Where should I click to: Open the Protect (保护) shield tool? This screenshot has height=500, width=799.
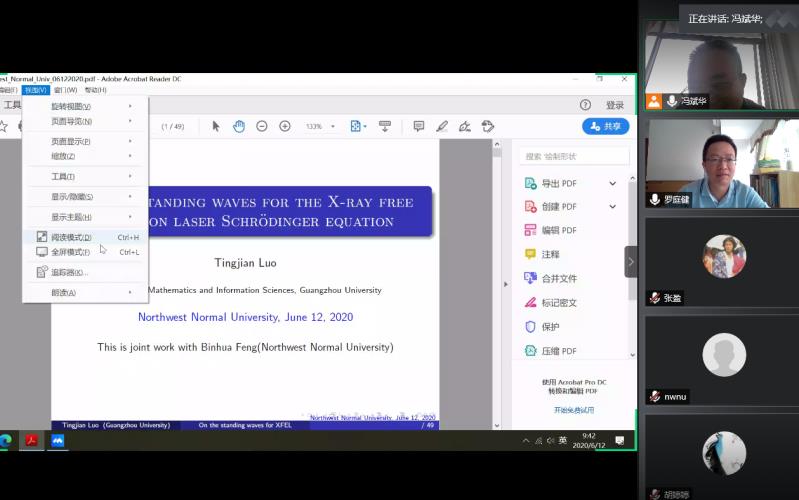pyautogui.click(x=531, y=327)
